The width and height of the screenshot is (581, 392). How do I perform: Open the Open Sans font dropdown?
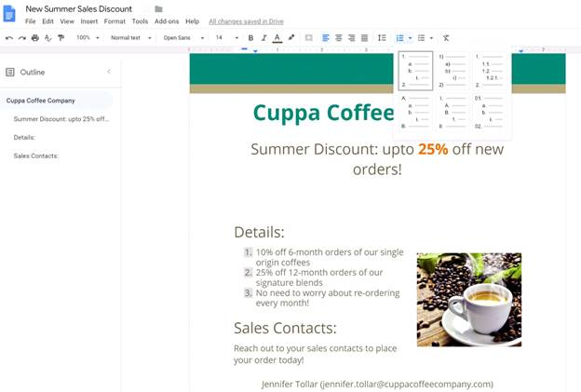tap(182, 38)
